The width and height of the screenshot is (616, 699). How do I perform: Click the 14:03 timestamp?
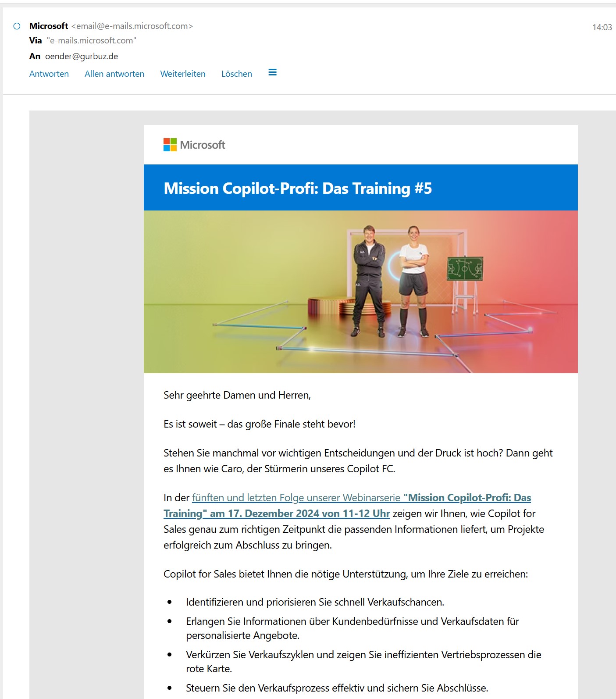coord(602,27)
